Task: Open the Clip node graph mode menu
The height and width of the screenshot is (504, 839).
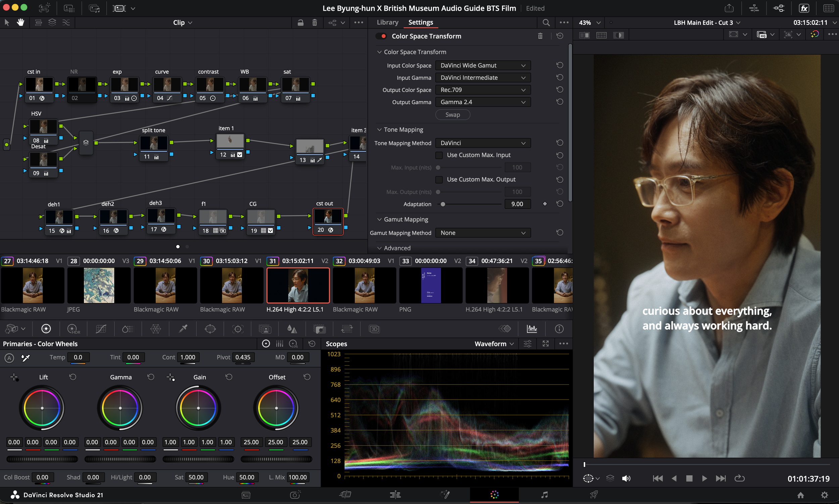Action: coord(183,22)
